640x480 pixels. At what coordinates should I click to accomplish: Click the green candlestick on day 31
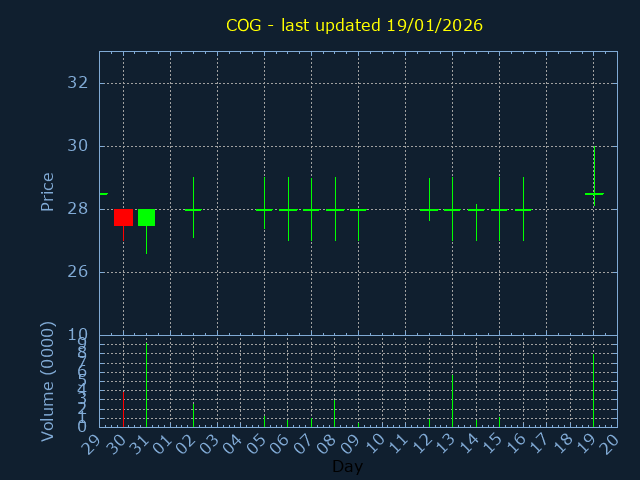pyautogui.click(x=146, y=217)
